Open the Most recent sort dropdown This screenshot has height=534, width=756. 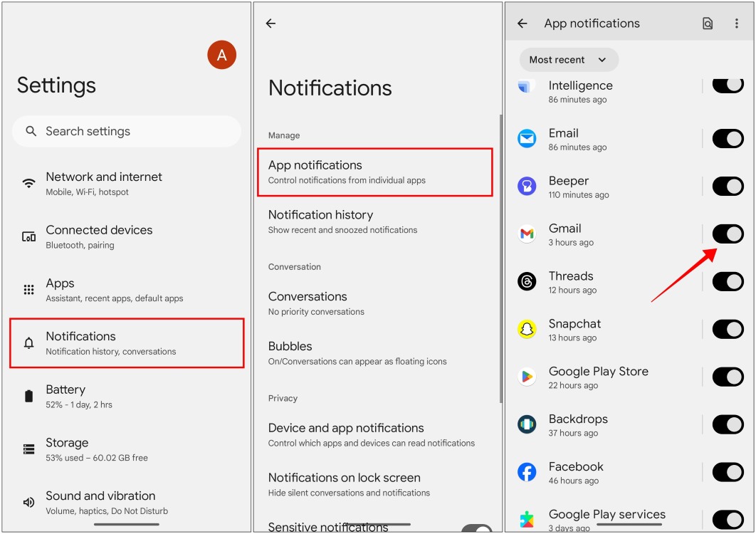(568, 60)
